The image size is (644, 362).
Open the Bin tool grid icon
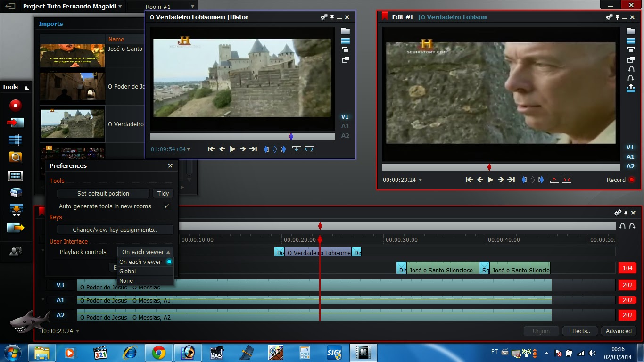pos(16,175)
